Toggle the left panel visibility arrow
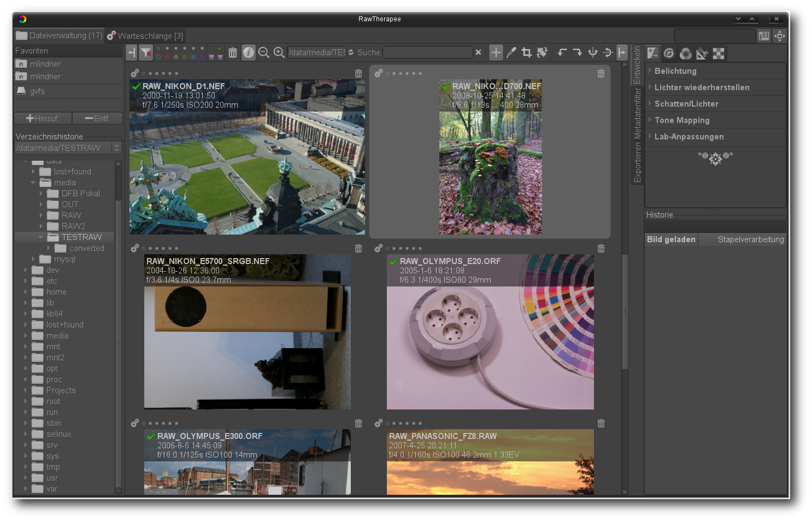 131,52
